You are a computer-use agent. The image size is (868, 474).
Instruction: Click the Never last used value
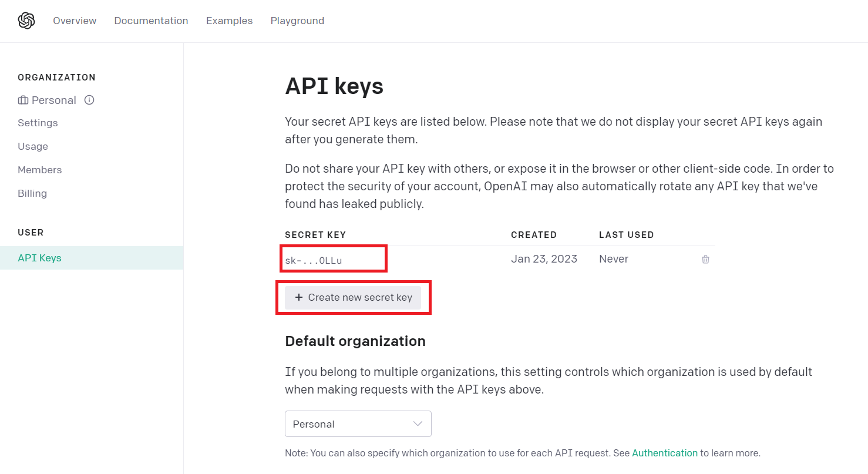click(x=614, y=259)
